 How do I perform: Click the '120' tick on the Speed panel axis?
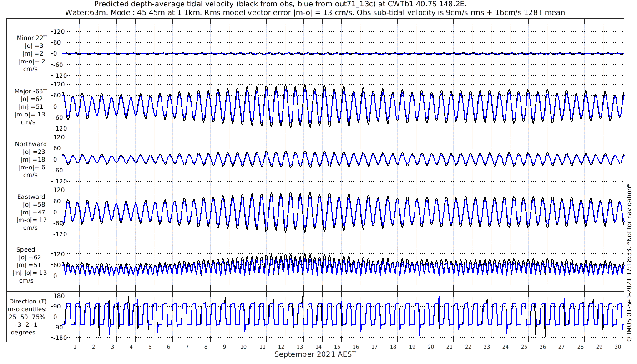click(60, 254)
